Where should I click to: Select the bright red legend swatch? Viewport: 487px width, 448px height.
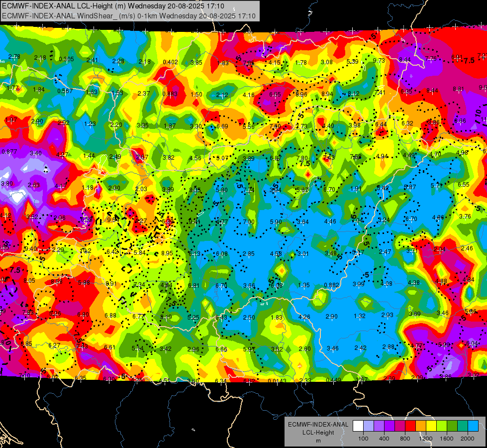410,426
